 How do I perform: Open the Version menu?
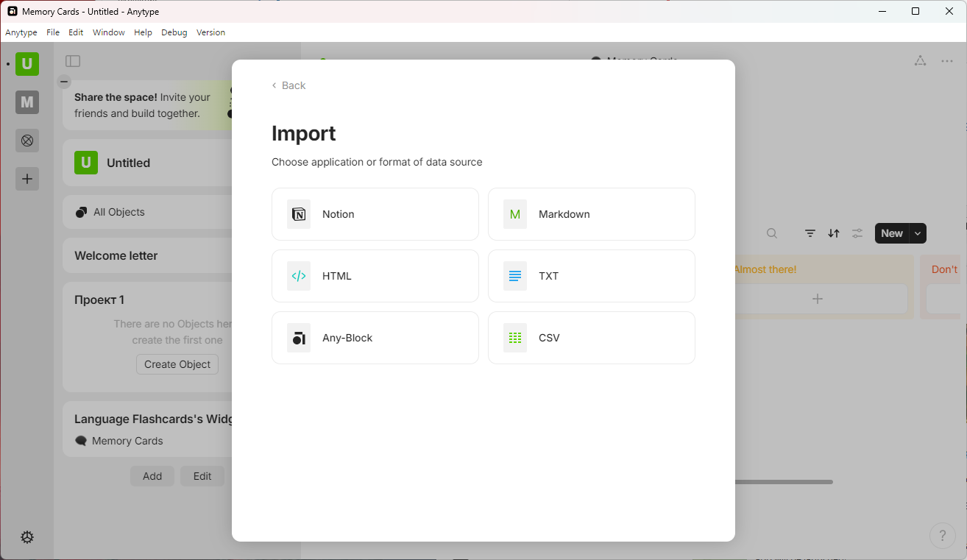click(211, 32)
